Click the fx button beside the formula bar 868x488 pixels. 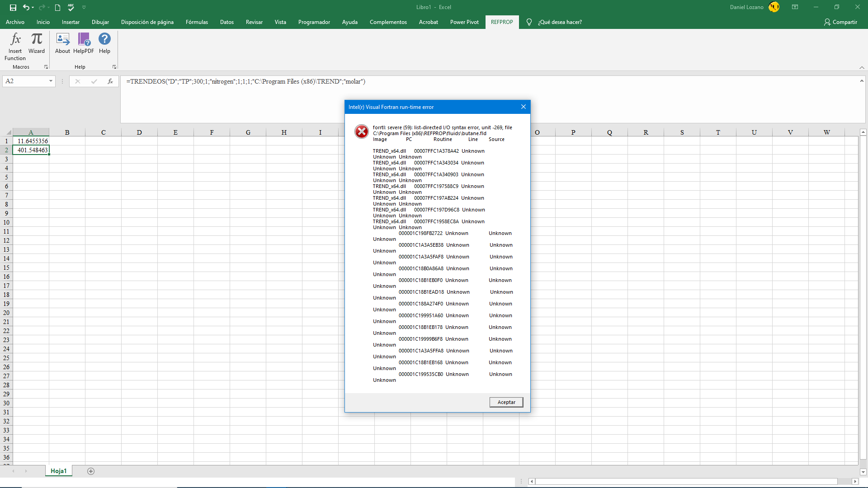[x=110, y=81]
